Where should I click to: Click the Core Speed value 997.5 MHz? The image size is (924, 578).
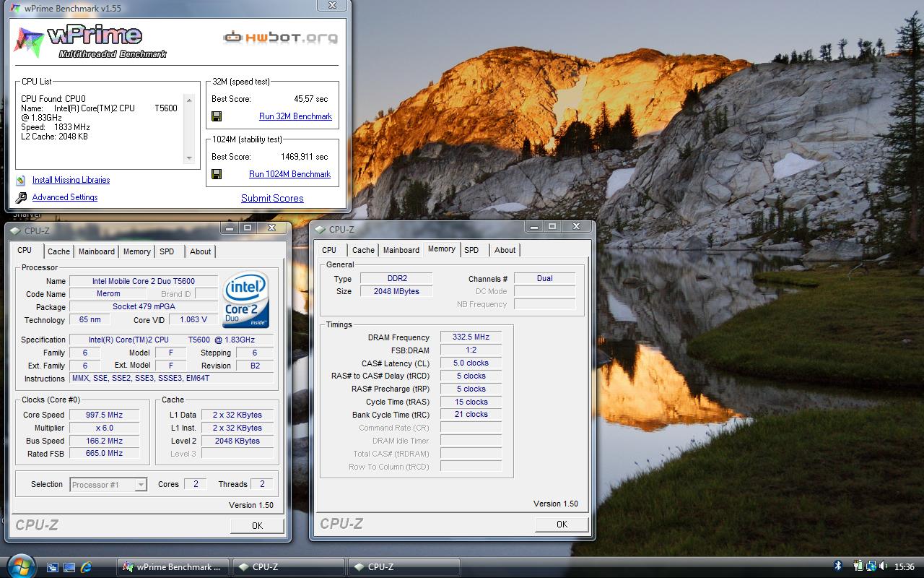105,415
